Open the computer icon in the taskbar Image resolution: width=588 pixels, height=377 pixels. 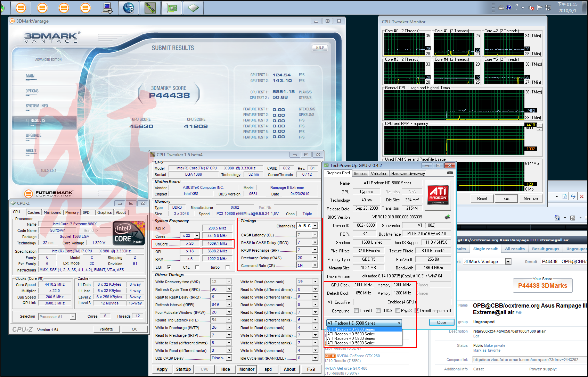[107, 8]
